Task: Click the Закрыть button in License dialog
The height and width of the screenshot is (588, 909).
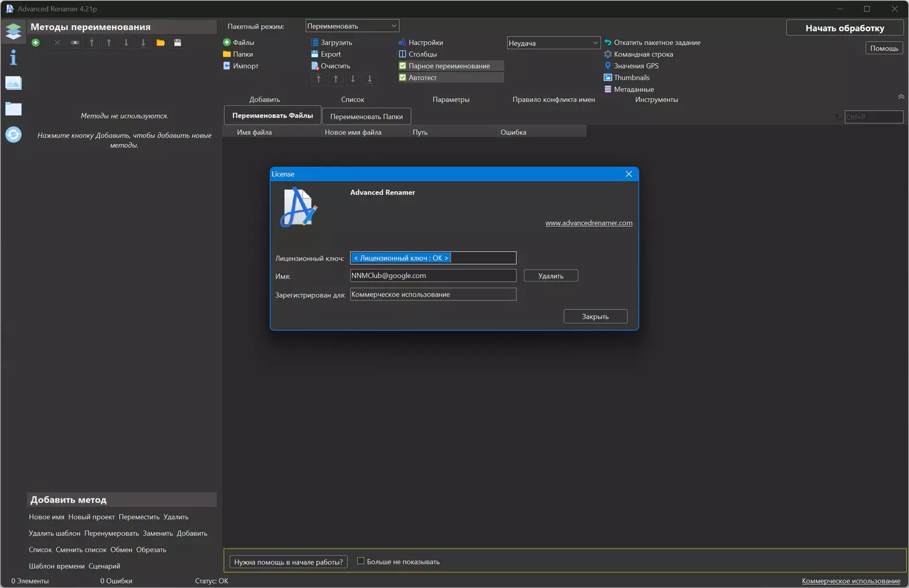Action: coord(595,316)
